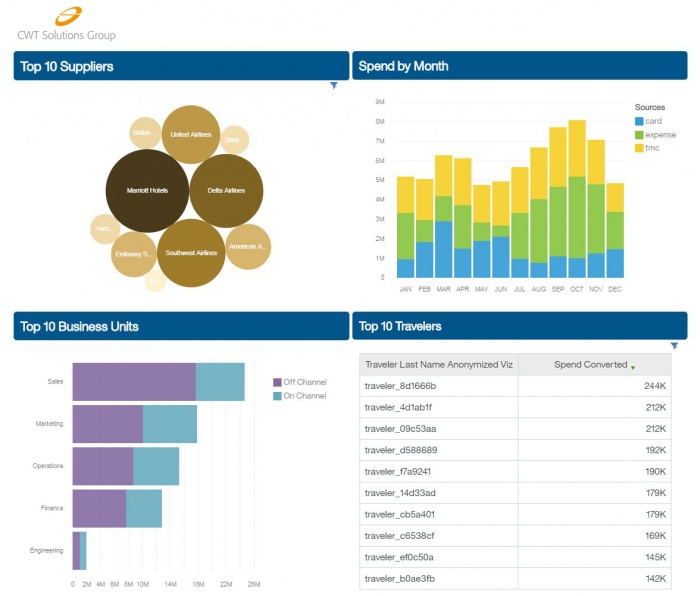Select the Marriott Hotels bubble

[147, 190]
